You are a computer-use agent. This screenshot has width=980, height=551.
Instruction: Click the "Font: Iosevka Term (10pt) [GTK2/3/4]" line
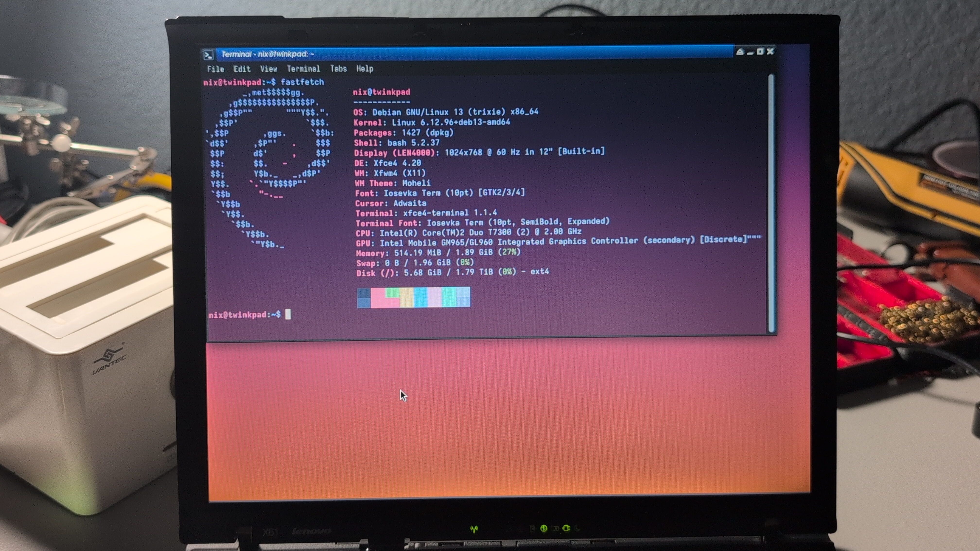point(440,193)
